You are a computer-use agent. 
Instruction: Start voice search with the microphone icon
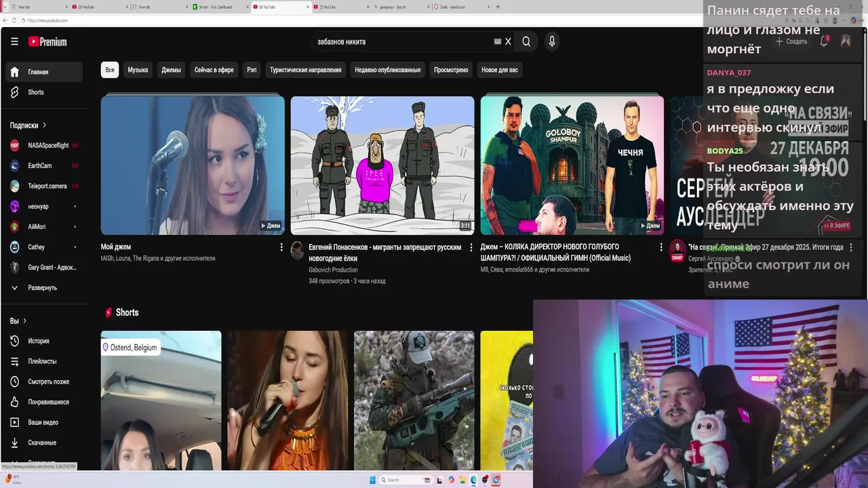point(552,41)
